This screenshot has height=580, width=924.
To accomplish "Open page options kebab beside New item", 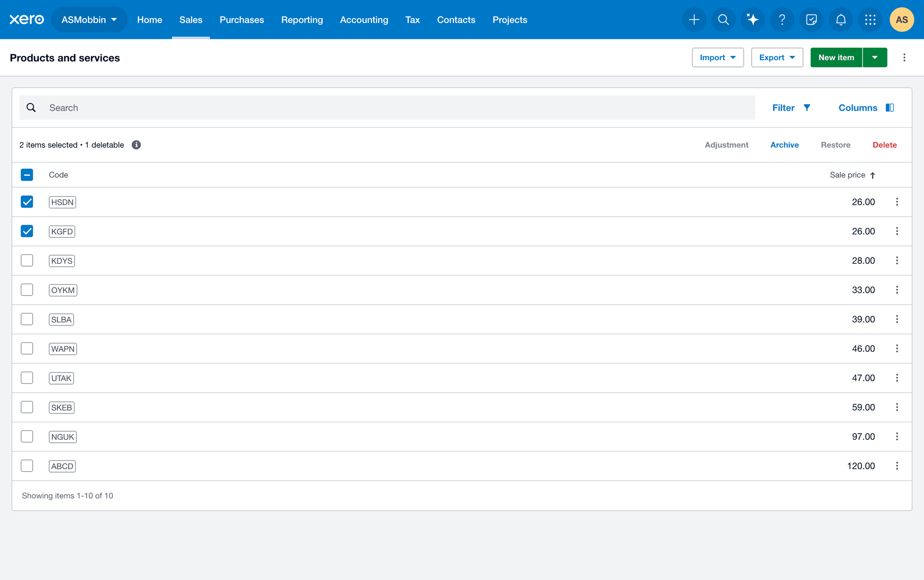I will coord(904,58).
